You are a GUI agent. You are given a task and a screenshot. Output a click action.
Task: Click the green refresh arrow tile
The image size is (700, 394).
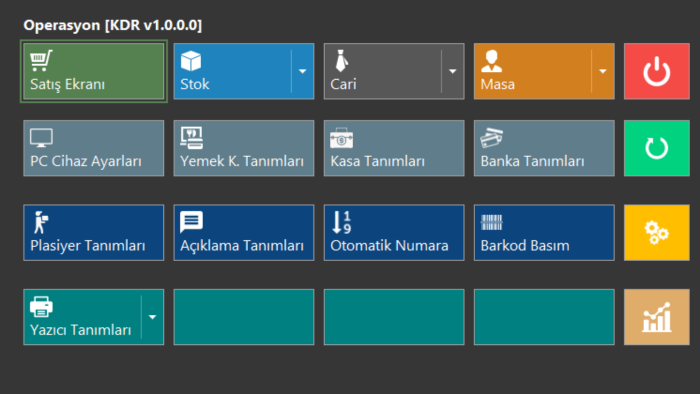click(x=657, y=148)
